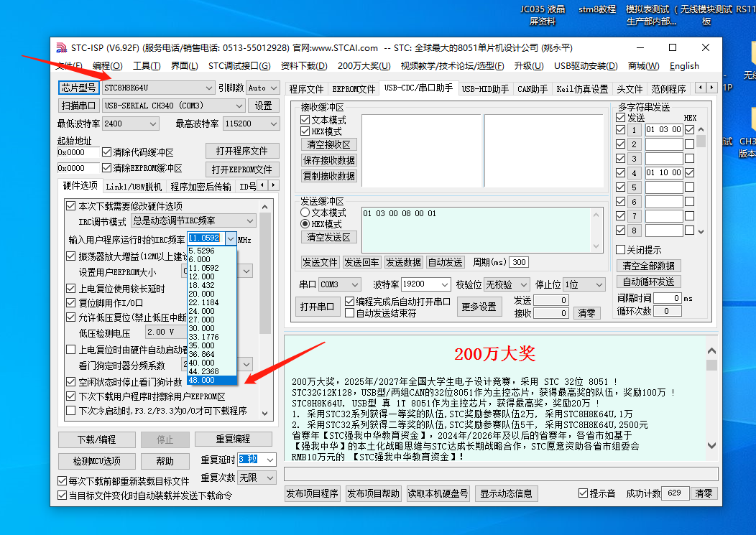Select 文本模式 radio in send buffer
Viewport: 756px width, 535px height.
point(305,213)
